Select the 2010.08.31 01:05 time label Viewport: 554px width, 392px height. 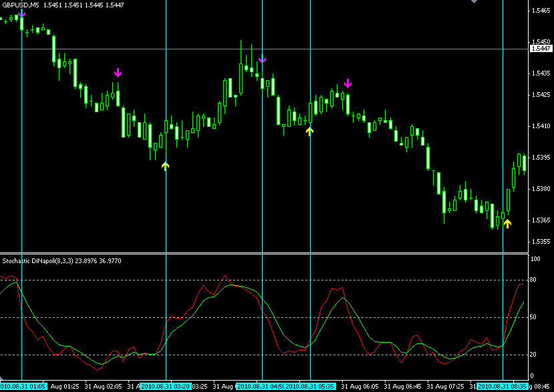(23, 387)
